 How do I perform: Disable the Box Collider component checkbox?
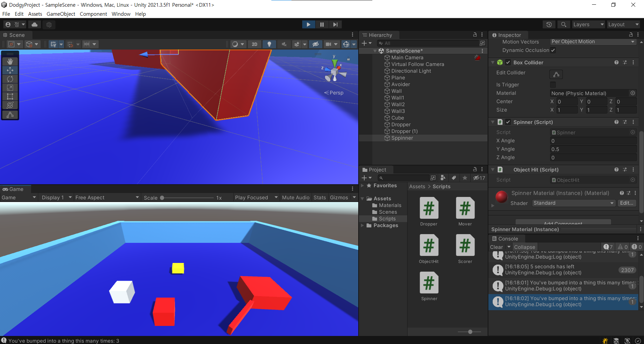[x=508, y=62]
